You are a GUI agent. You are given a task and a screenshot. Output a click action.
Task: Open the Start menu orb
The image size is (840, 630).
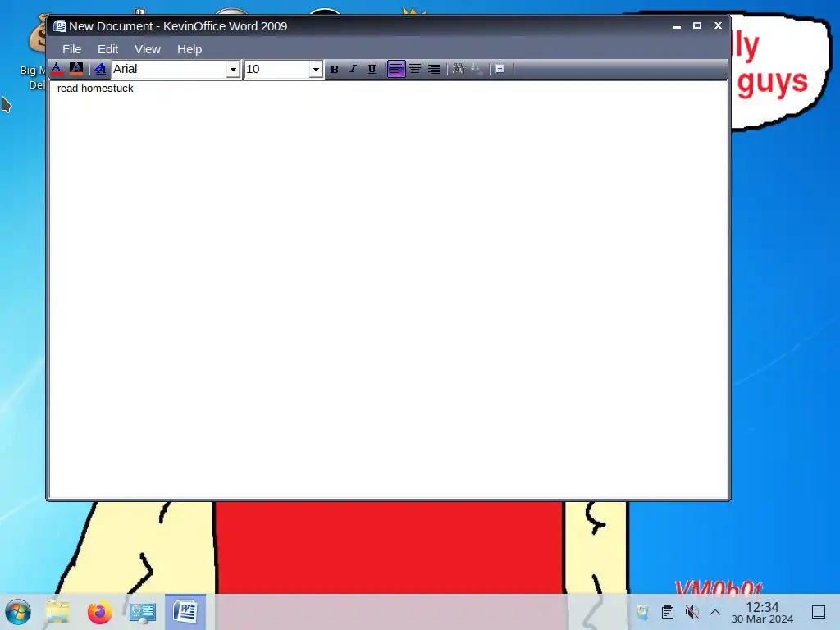coord(18,612)
